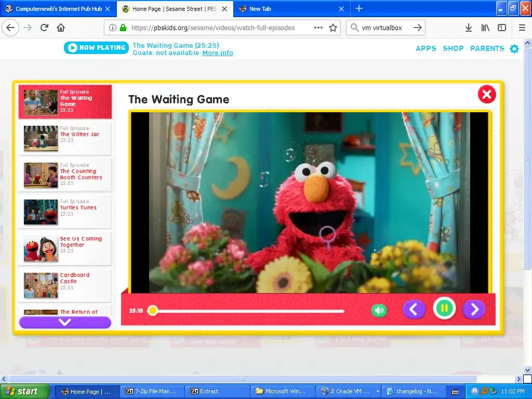
Task: Toggle the sidebar view icon
Action: pyautogui.click(x=502, y=28)
